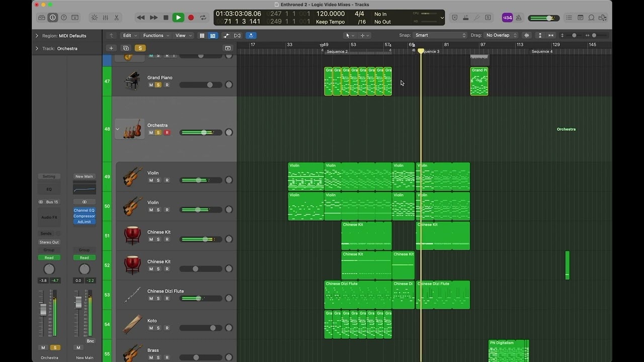Mute the Koto track

(151, 328)
